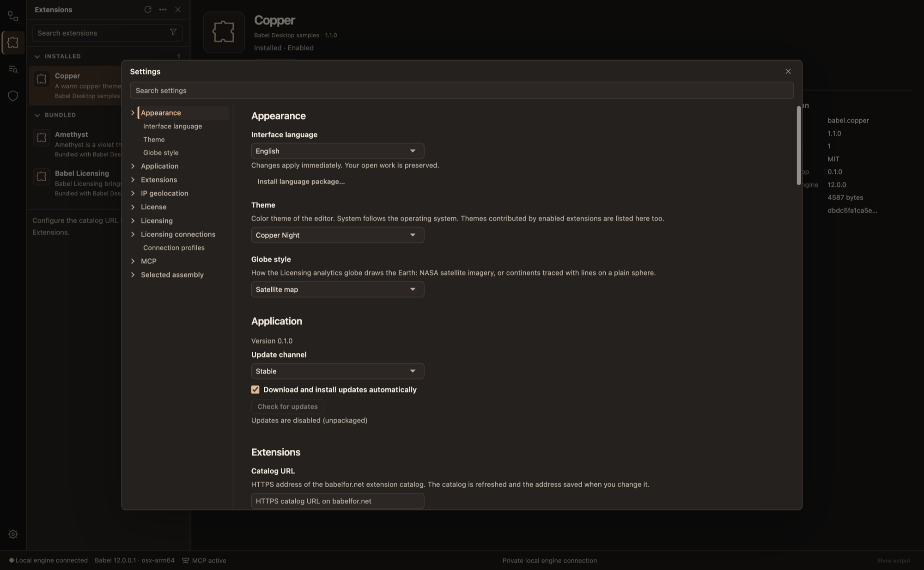The height and width of the screenshot is (570, 924).
Task: Uncheck Download and install updates automatically
Action: tap(255, 390)
